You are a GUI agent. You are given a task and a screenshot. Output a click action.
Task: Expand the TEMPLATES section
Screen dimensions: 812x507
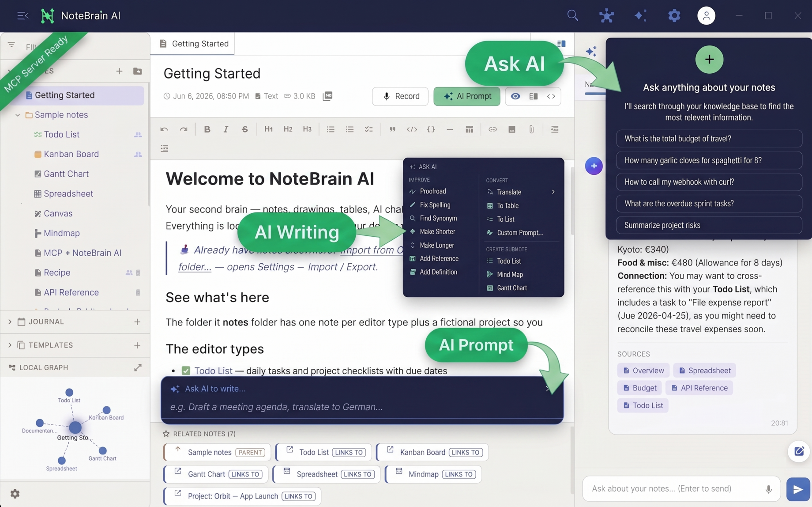pyautogui.click(x=10, y=345)
